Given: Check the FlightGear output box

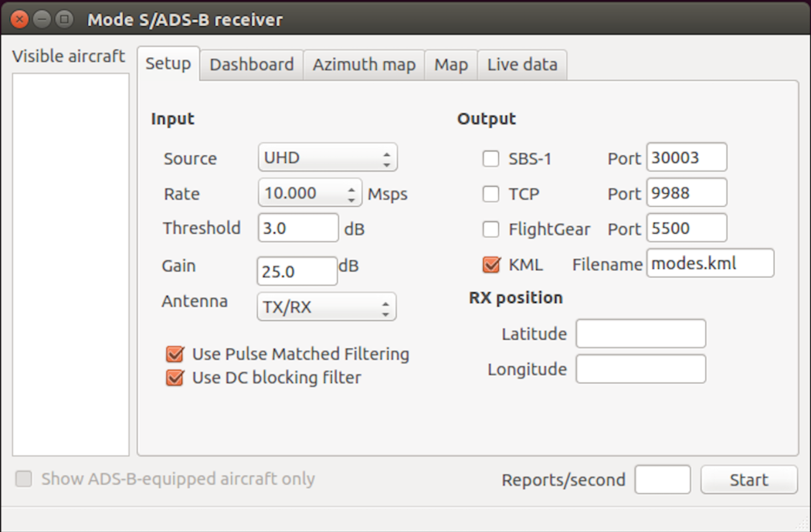Looking at the screenshot, I should click(x=490, y=229).
